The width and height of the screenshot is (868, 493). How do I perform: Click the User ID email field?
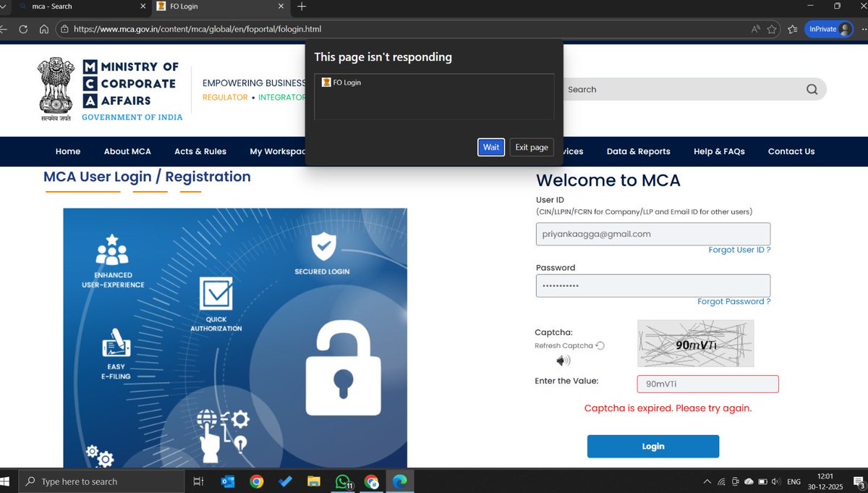click(653, 234)
